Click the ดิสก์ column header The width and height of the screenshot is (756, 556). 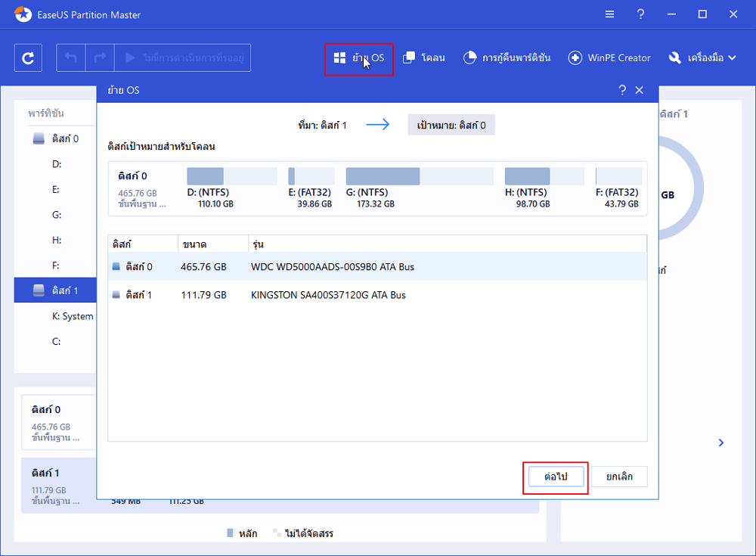tap(143, 244)
